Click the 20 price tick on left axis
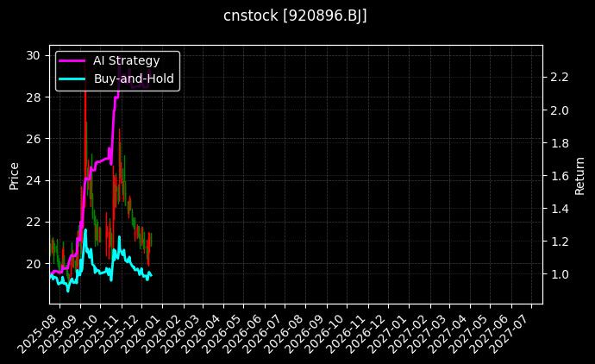595x364 pixels. click(33, 263)
